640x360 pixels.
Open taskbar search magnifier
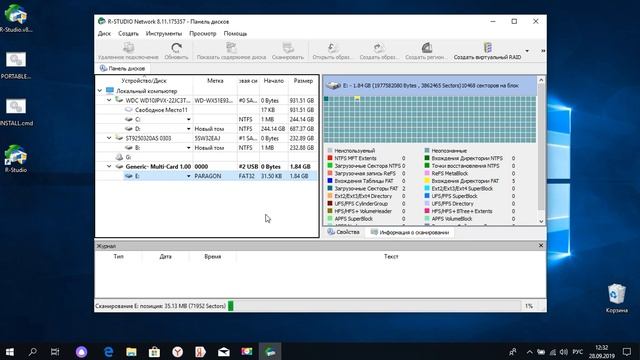[33, 352]
